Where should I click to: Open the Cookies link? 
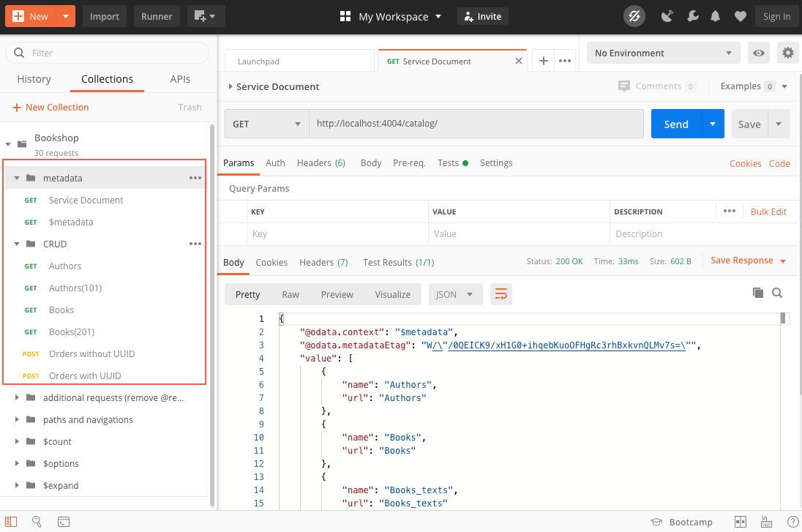(x=745, y=163)
